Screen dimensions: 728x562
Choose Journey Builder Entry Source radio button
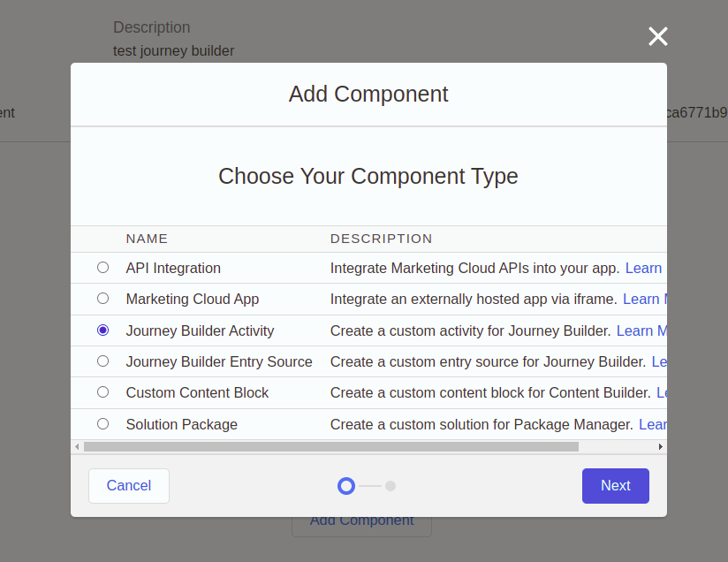103,361
